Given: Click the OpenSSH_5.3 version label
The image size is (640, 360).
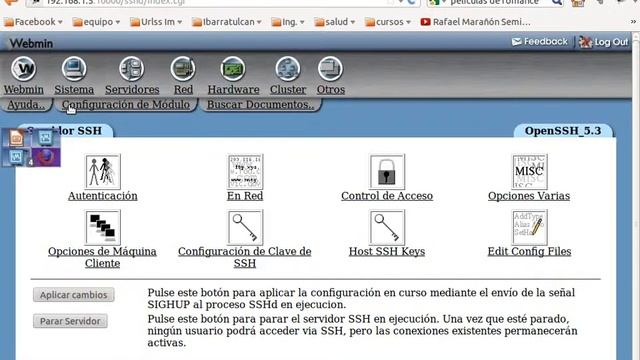Looking at the screenshot, I should coord(563,131).
